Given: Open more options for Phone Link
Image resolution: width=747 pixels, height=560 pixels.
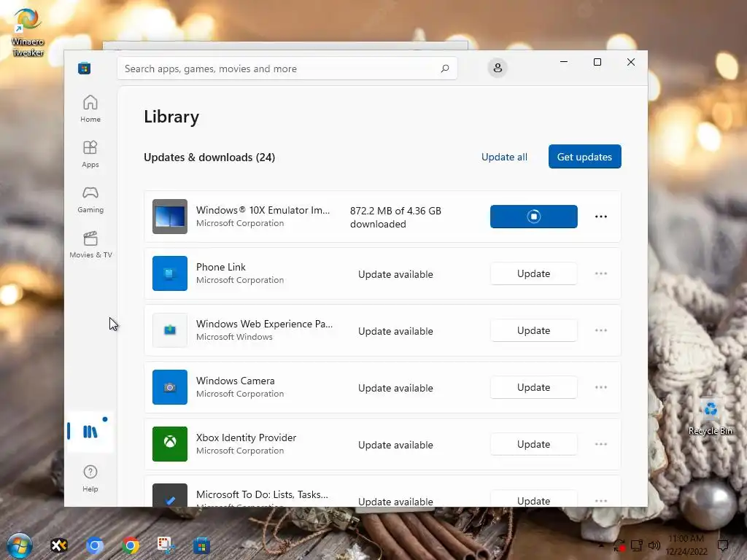Looking at the screenshot, I should (601, 273).
